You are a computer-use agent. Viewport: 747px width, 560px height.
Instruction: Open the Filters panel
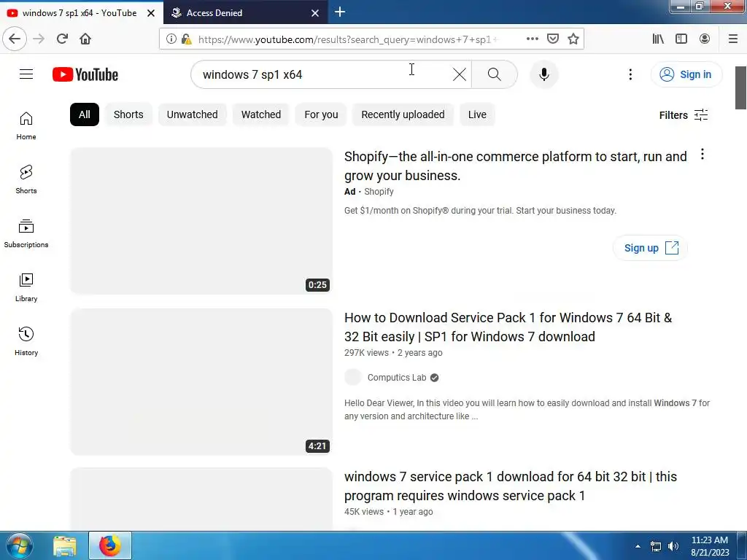[x=683, y=114]
